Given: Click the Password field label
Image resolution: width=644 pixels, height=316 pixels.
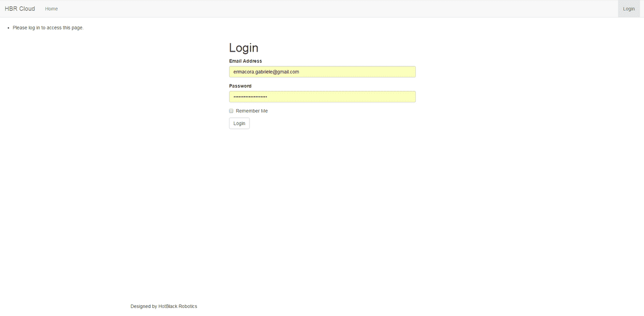Looking at the screenshot, I should tap(240, 86).
